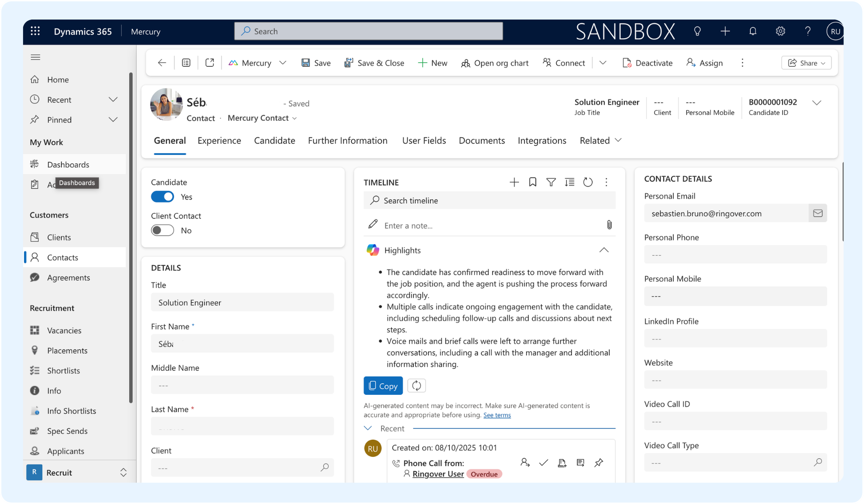Mark the phone call as complete

coord(543,463)
